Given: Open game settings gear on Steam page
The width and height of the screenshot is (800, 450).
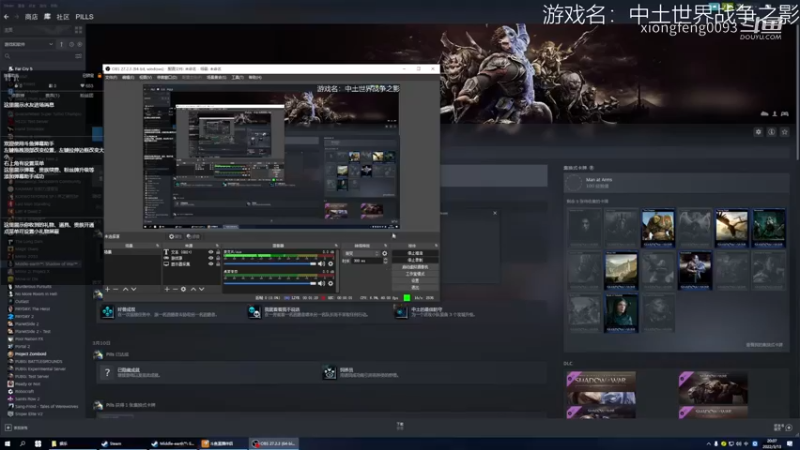Looking at the screenshot, I should tap(758, 132).
